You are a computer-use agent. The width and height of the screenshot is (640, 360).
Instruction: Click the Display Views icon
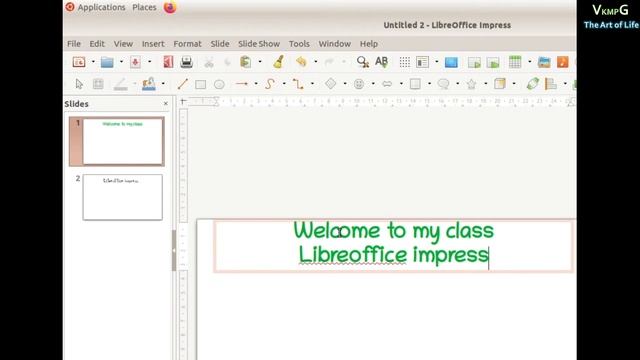(x=422, y=62)
